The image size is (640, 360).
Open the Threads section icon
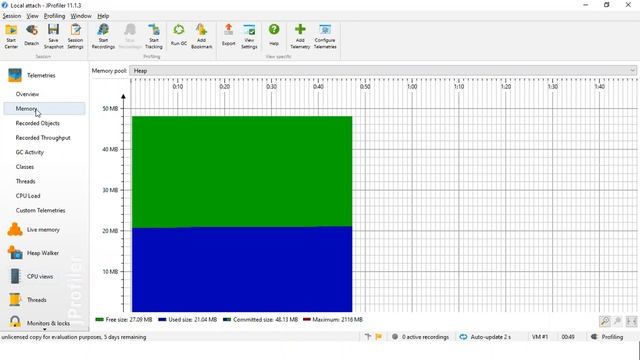(15, 300)
